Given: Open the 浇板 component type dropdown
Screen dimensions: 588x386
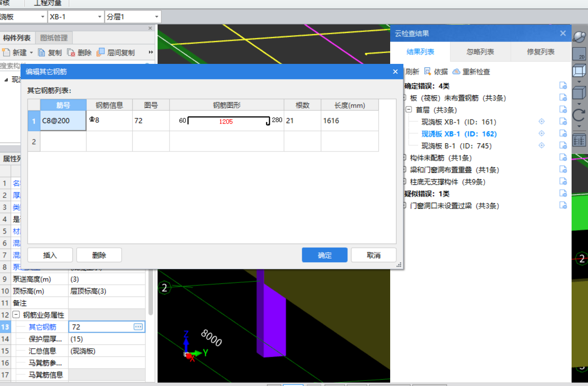Looking at the screenshot, I should coord(43,17).
